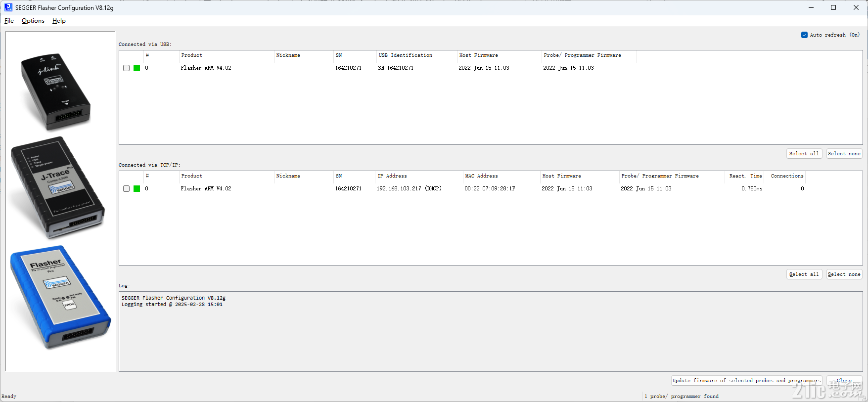Click Probe/Programmer Firmware header in TCP/IP table

[x=672, y=176]
